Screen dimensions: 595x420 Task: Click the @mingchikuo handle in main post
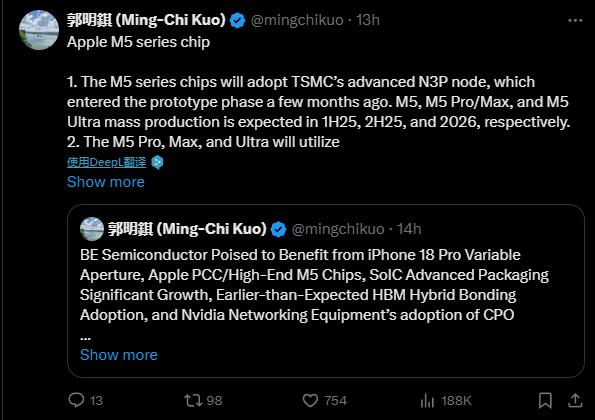pos(297,20)
